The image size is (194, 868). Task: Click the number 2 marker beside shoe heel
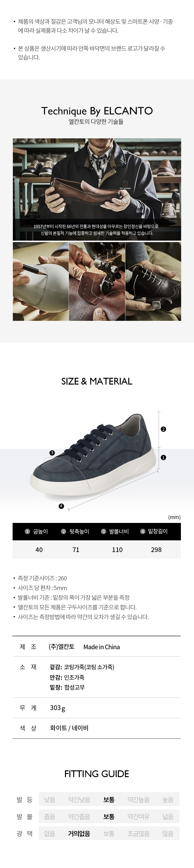(x=163, y=429)
